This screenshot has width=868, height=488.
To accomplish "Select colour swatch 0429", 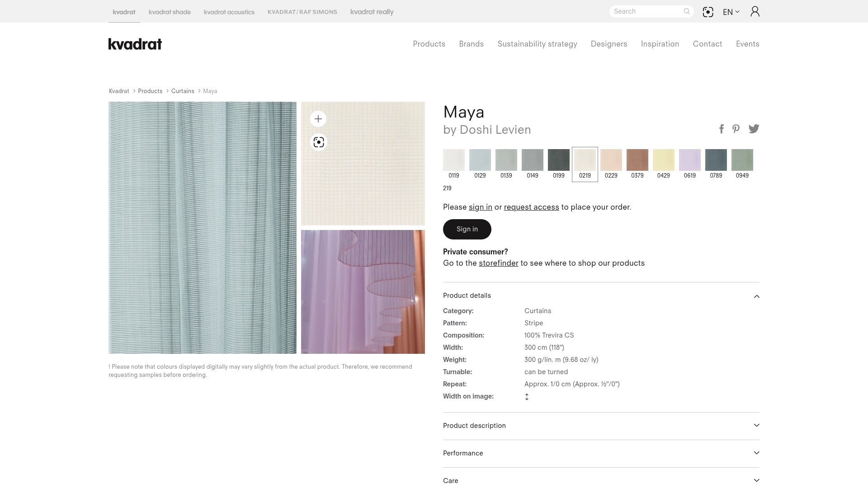I will 664,160.
